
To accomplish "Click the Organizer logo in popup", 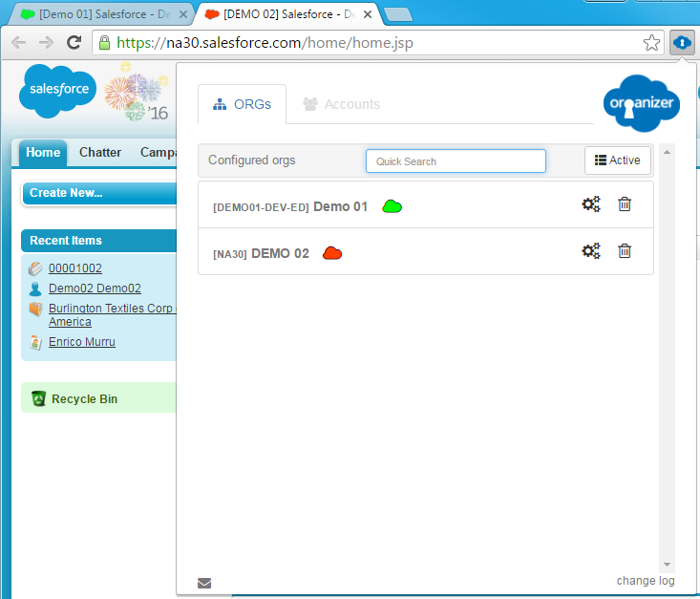I will [642, 103].
